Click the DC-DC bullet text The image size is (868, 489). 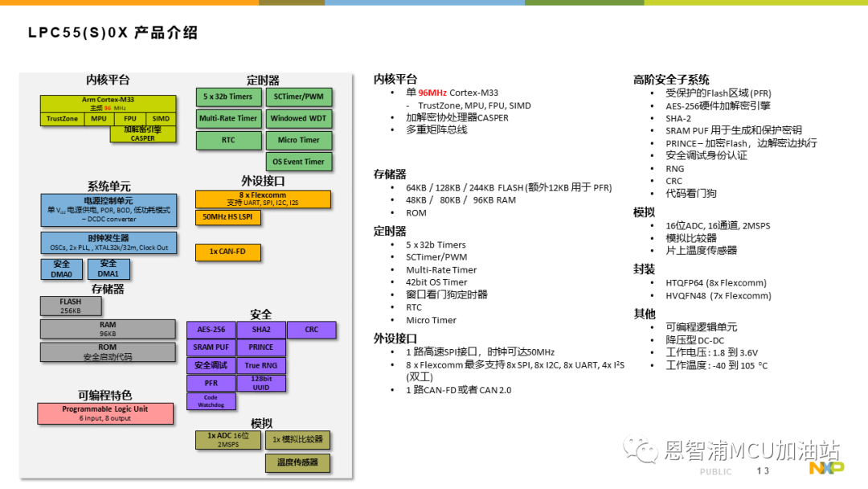pos(694,340)
